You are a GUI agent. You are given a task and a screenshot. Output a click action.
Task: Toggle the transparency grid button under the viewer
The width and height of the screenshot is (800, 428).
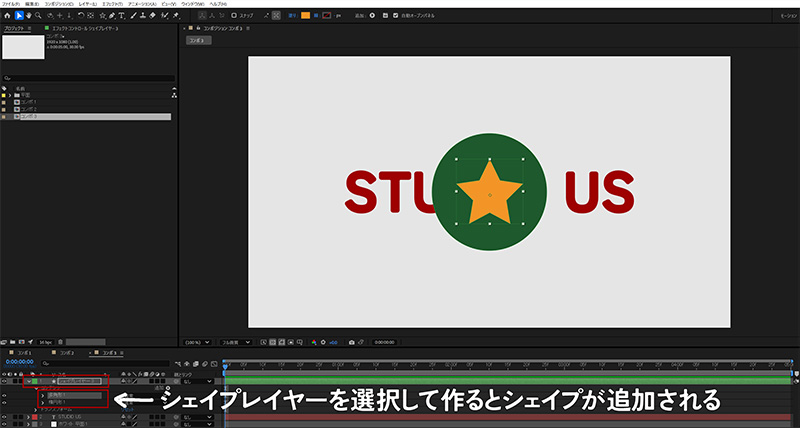pyautogui.click(x=272, y=342)
